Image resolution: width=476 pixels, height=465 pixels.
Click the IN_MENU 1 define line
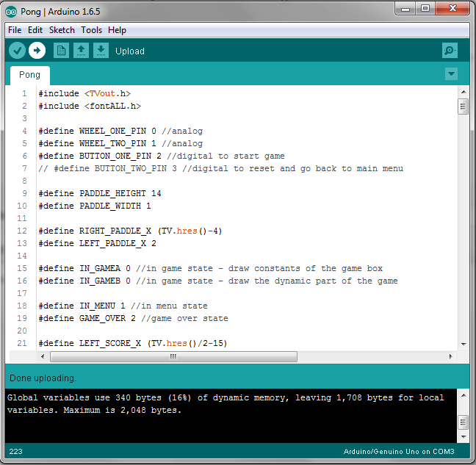click(x=123, y=306)
